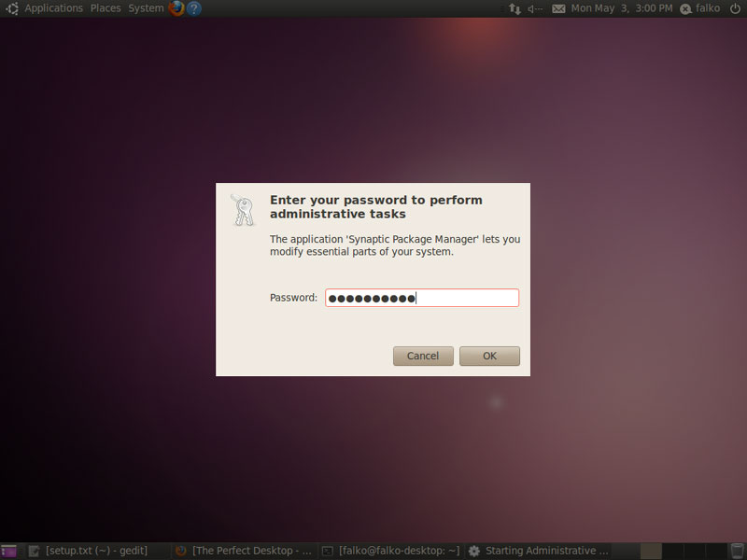Focus the Password input field

coord(422,298)
